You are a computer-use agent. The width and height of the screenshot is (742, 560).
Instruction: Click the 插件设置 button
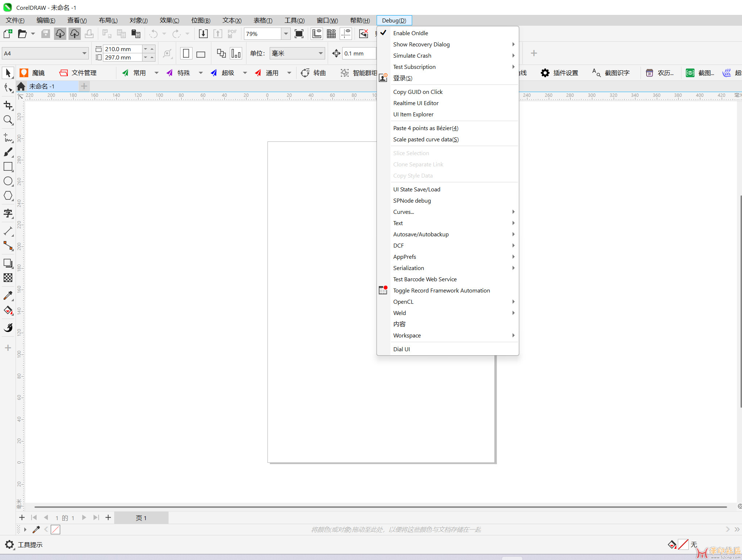tap(560, 73)
